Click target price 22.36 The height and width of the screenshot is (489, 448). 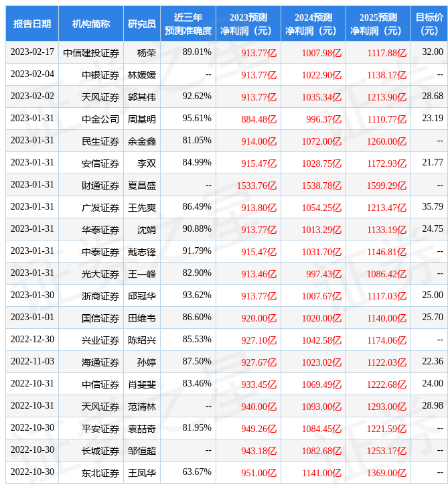(433, 362)
